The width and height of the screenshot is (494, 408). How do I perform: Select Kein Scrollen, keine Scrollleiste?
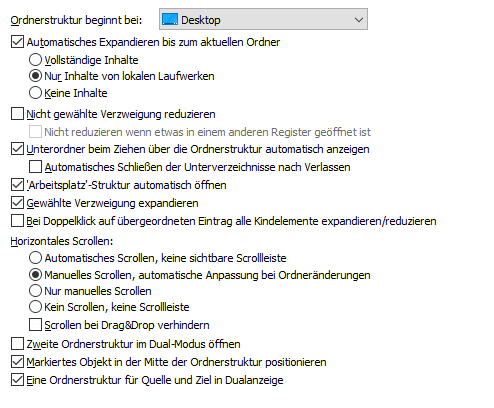[35, 307]
